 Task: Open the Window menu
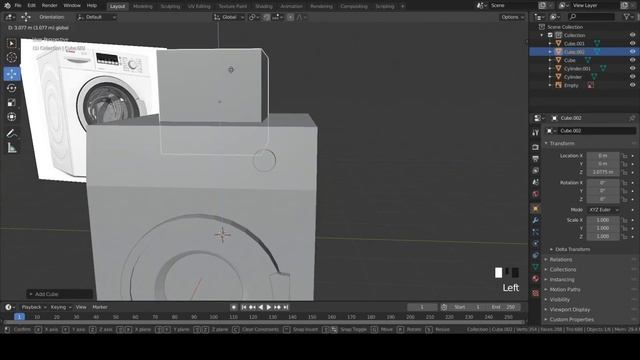(72, 6)
